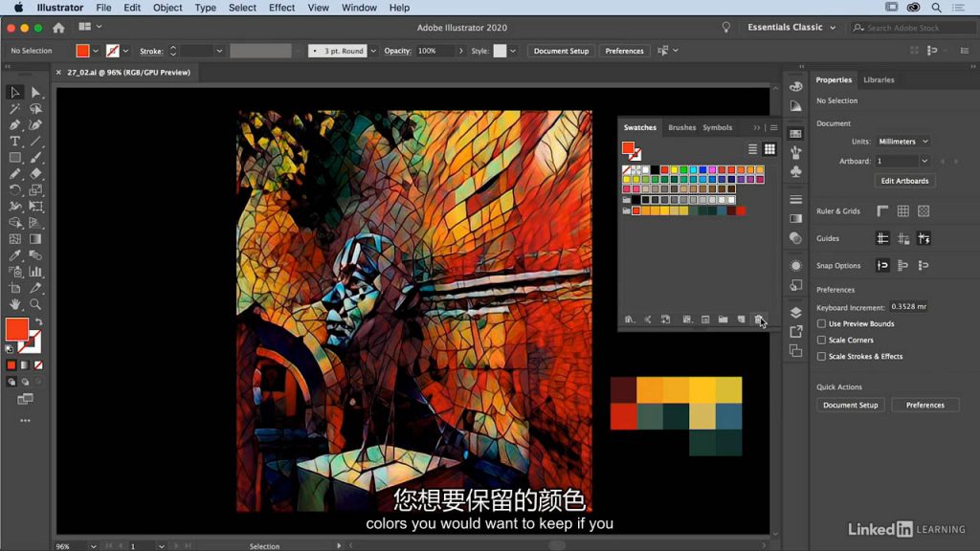Screen dimensions: 980x551
Task: Select the Direct Selection tool
Action: tap(35, 93)
